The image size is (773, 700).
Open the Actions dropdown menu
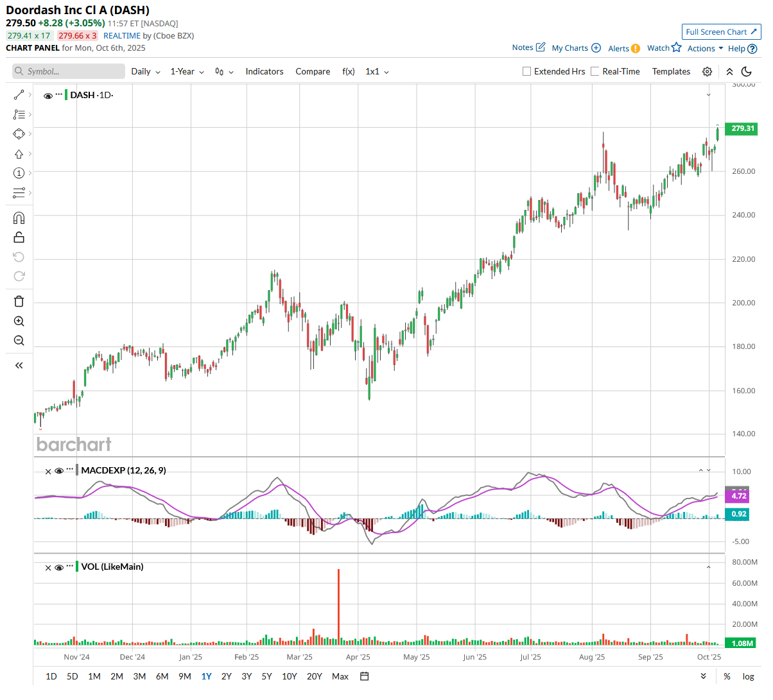click(705, 49)
